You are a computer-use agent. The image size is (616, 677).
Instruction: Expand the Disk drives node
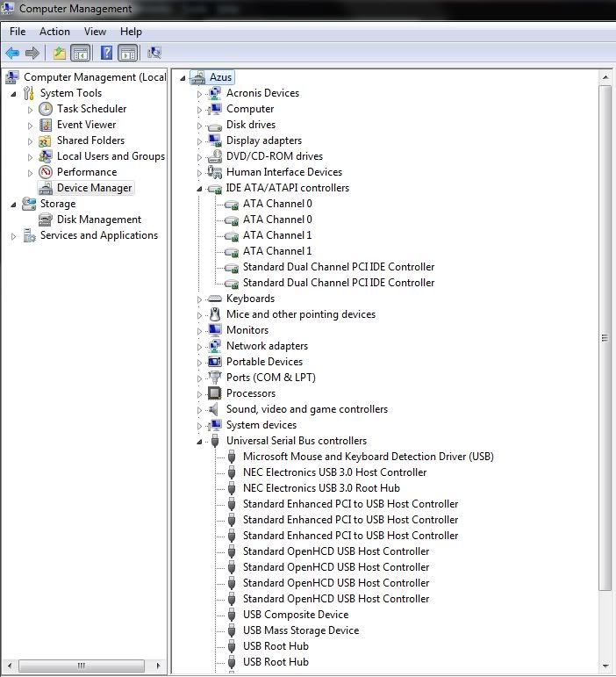199,126
